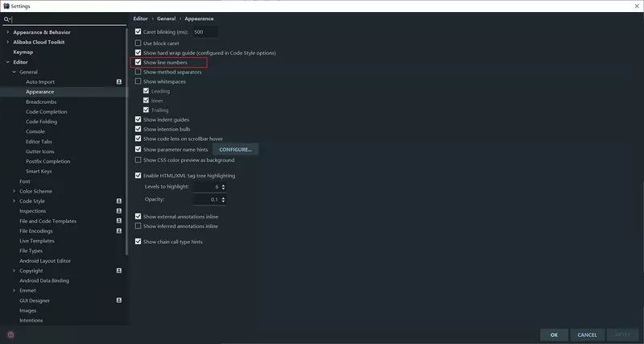The height and width of the screenshot is (344, 644).
Task: Open Code Folding settings
Action: [42, 122]
